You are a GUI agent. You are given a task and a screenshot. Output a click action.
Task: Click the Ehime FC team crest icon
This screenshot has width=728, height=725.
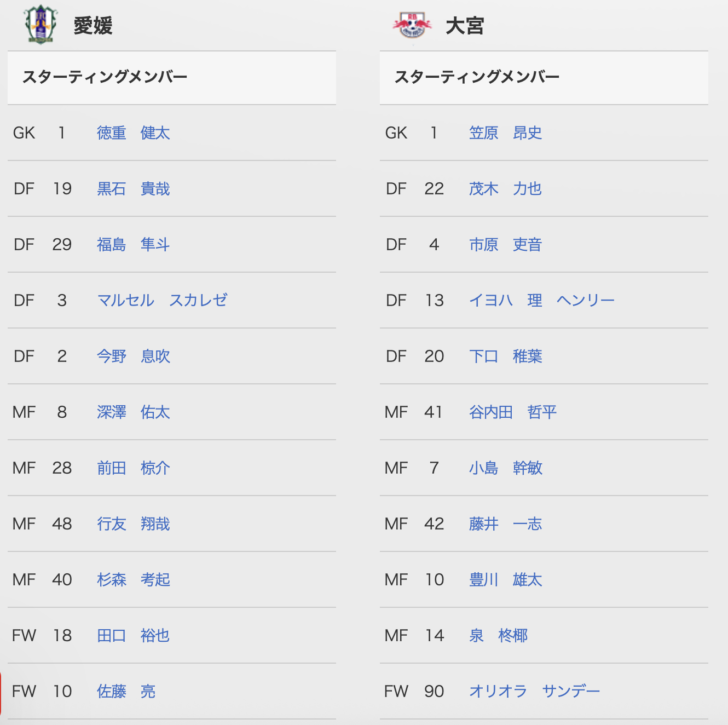point(41,25)
